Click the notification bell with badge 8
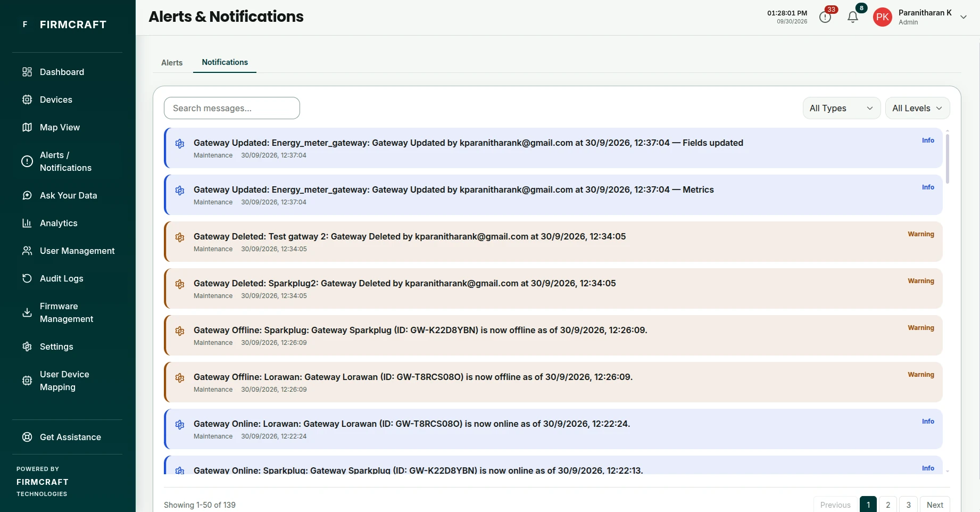This screenshot has width=980, height=512. [x=853, y=17]
